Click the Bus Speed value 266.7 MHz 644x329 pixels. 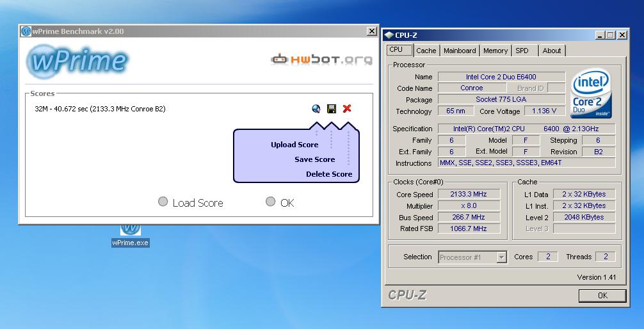(469, 217)
